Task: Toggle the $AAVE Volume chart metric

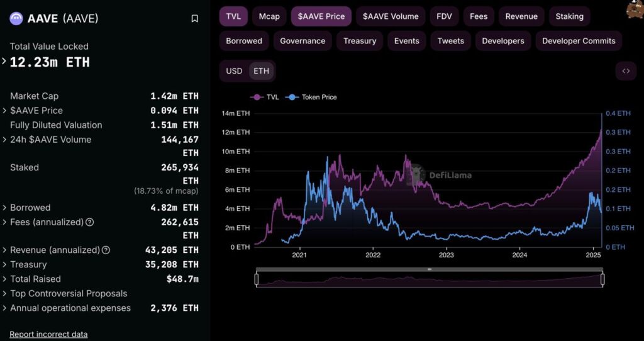Action: point(391,16)
